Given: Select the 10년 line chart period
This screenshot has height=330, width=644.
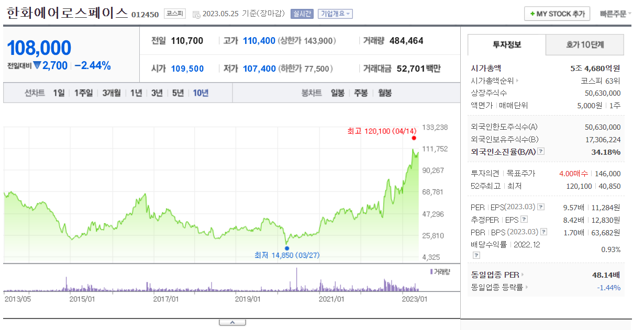Looking at the screenshot, I should [x=201, y=93].
